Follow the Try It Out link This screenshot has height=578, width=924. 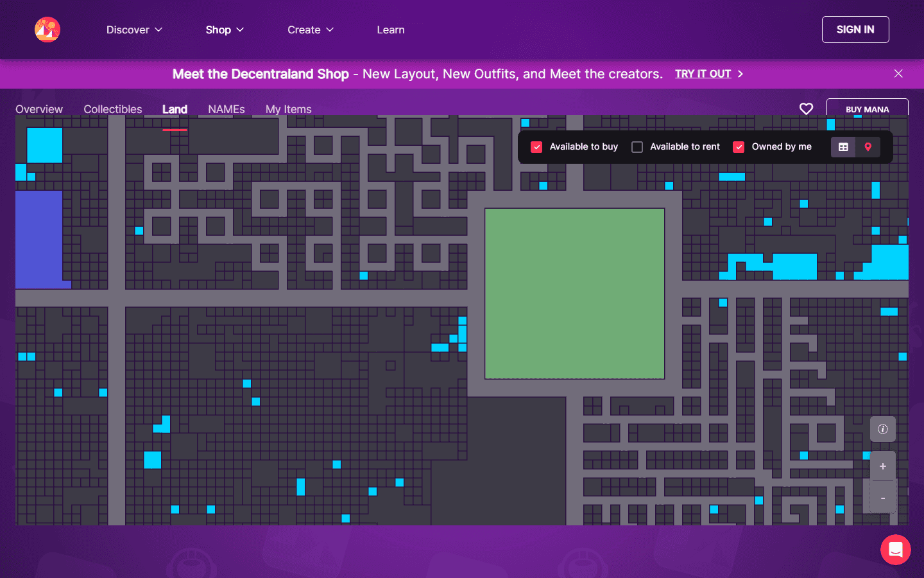[703, 74]
